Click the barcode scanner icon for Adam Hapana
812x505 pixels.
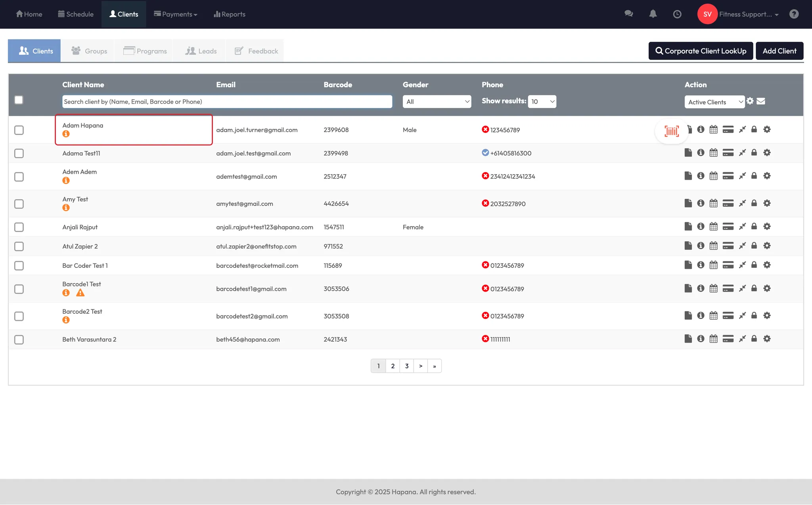[x=671, y=131]
